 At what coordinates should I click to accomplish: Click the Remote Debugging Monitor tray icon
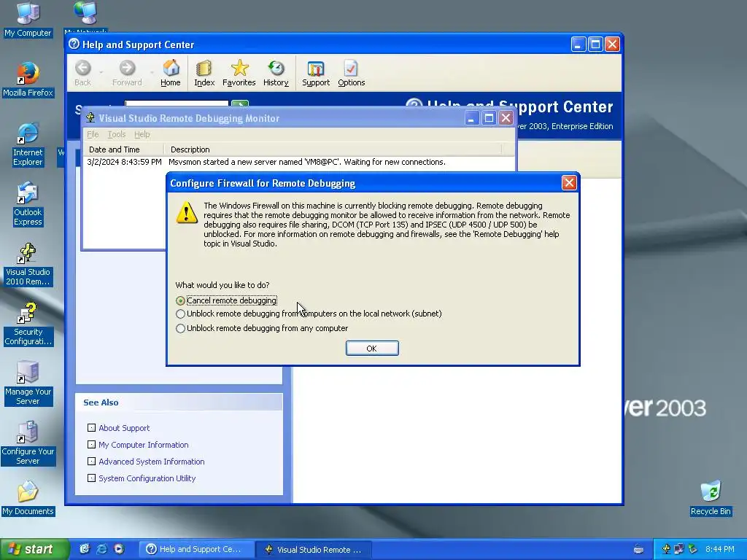point(666,549)
